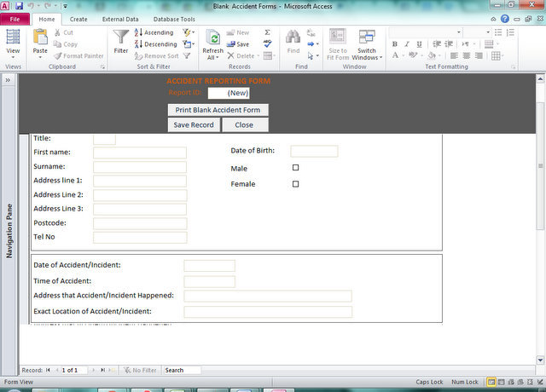Open the File tab
This screenshot has width=546, height=392.
click(x=15, y=19)
